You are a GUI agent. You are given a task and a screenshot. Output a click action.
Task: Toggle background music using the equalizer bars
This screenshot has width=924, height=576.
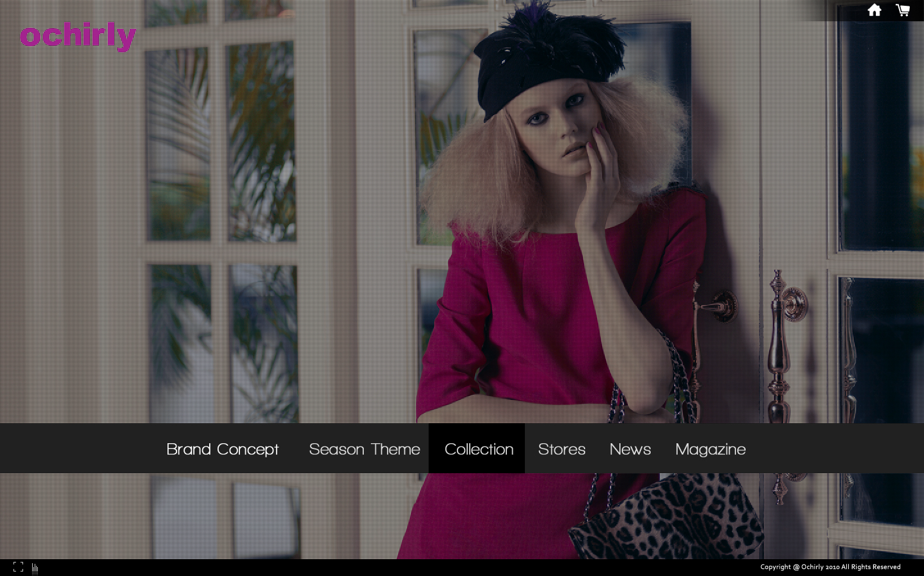point(35,568)
